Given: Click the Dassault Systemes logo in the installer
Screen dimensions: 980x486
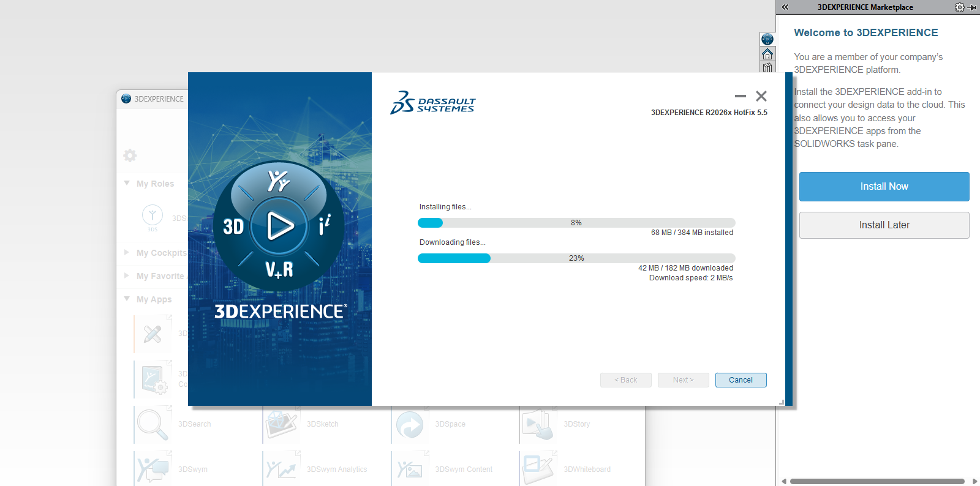Looking at the screenshot, I should coord(432,103).
